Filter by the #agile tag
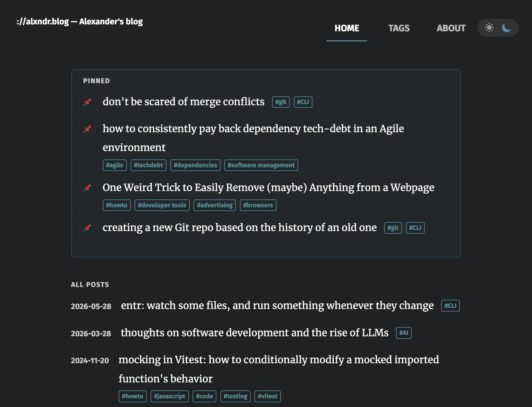The image size is (532, 407). click(115, 165)
